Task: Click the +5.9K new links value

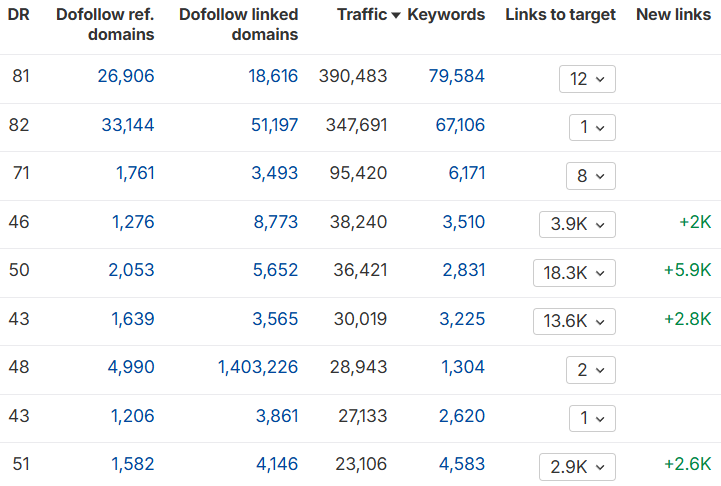Action: pyautogui.click(x=687, y=271)
